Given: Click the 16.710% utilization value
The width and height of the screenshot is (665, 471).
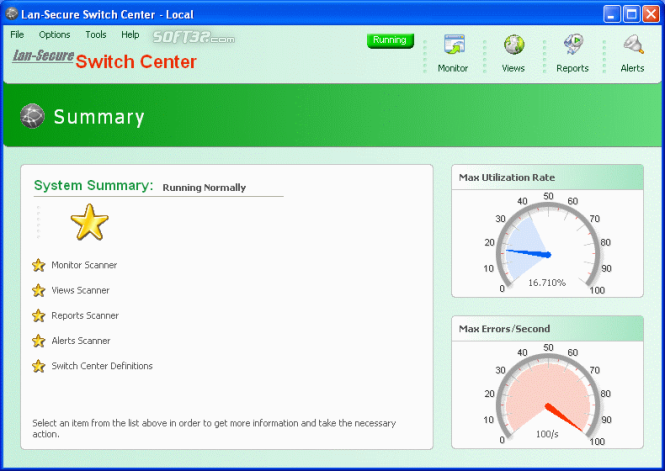Looking at the screenshot, I should [547, 283].
